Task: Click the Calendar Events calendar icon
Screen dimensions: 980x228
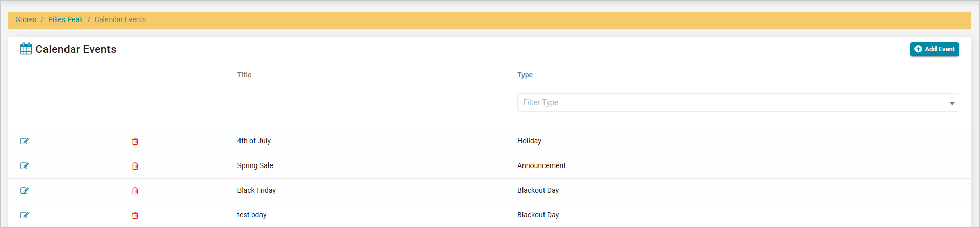Action: click(26, 49)
